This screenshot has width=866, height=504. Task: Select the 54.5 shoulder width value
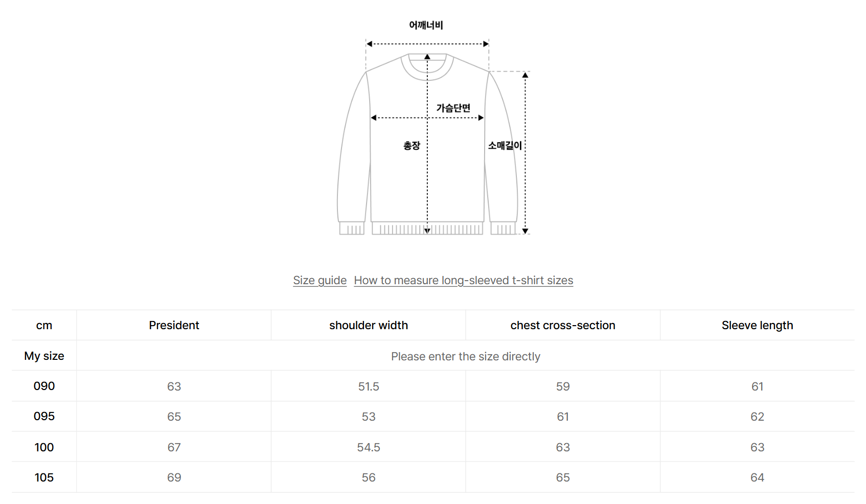pos(368,447)
